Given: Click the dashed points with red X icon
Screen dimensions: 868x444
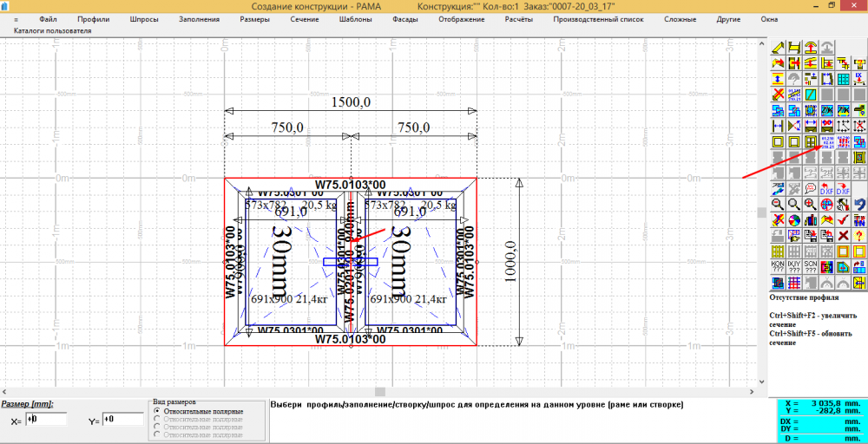Looking at the screenshot, I should click(859, 126).
